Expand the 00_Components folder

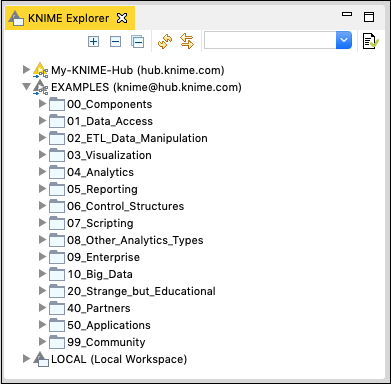[x=42, y=104]
